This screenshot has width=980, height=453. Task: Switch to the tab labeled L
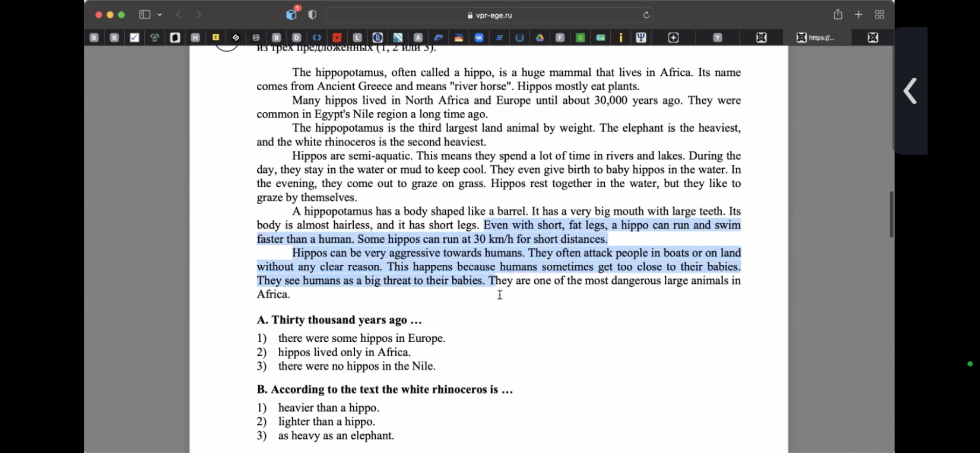[x=357, y=37]
